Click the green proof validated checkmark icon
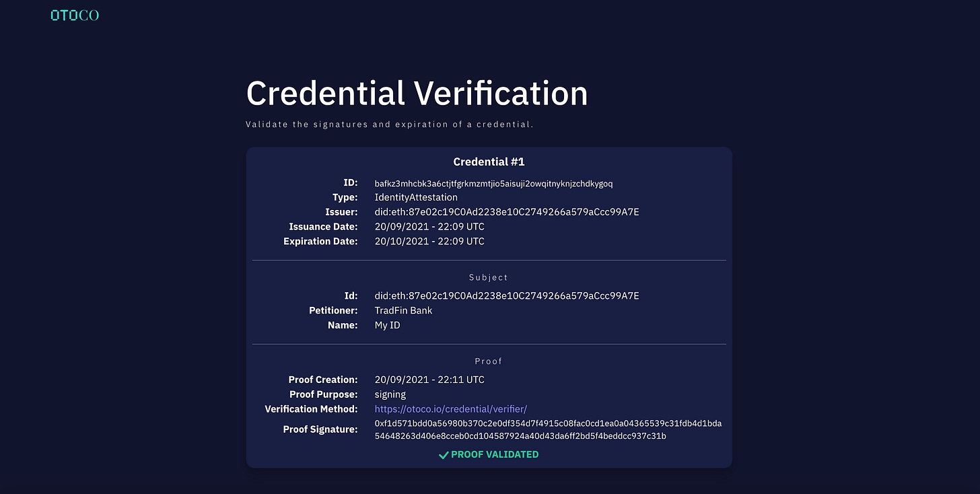Image resolution: width=980 pixels, height=494 pixels. pos(444,455)
